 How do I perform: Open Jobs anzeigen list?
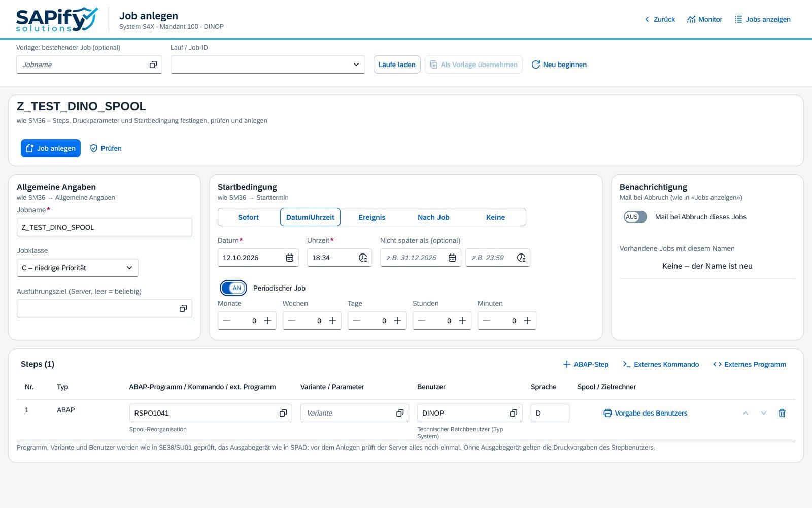(x=762, y=19)
